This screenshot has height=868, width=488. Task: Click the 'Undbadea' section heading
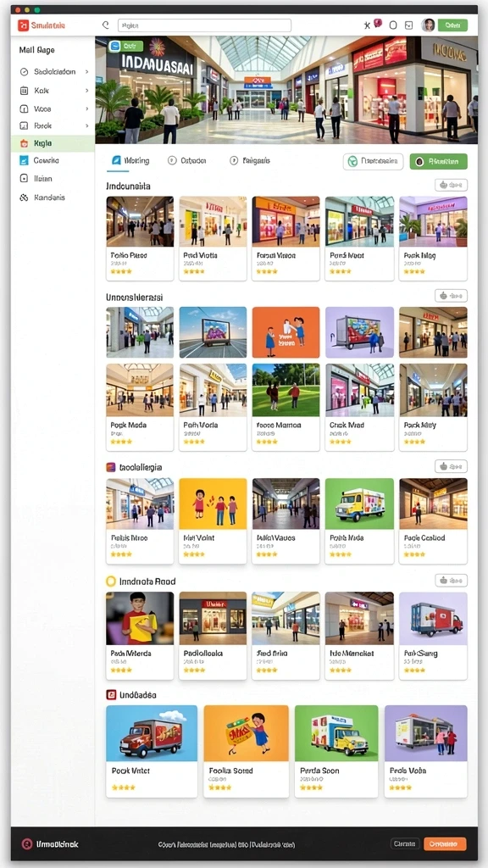(138, 694)
